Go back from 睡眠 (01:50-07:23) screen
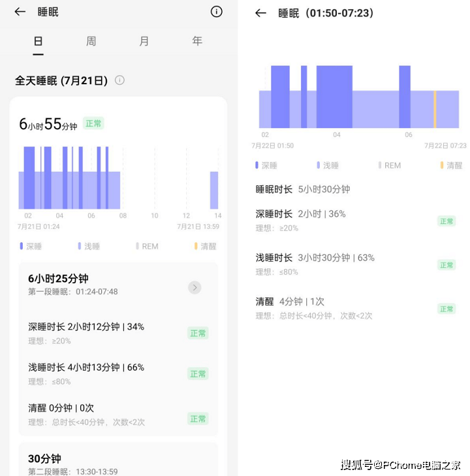 260,13
